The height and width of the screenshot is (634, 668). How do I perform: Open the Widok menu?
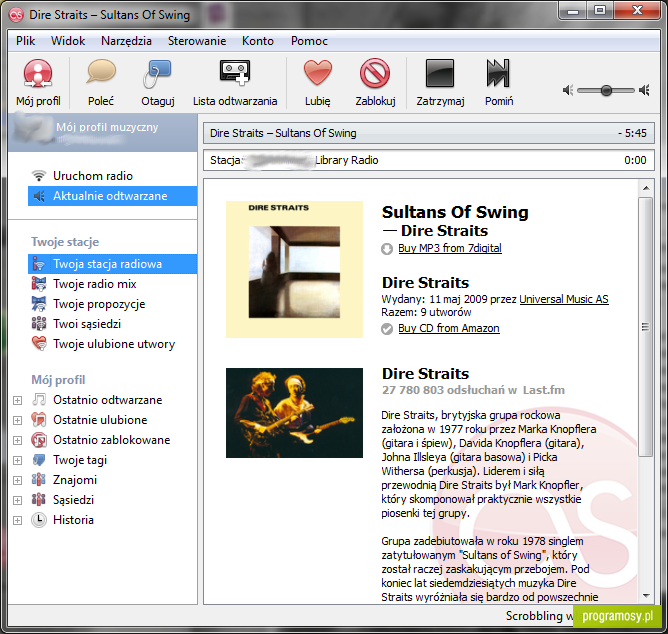point(68,41)
